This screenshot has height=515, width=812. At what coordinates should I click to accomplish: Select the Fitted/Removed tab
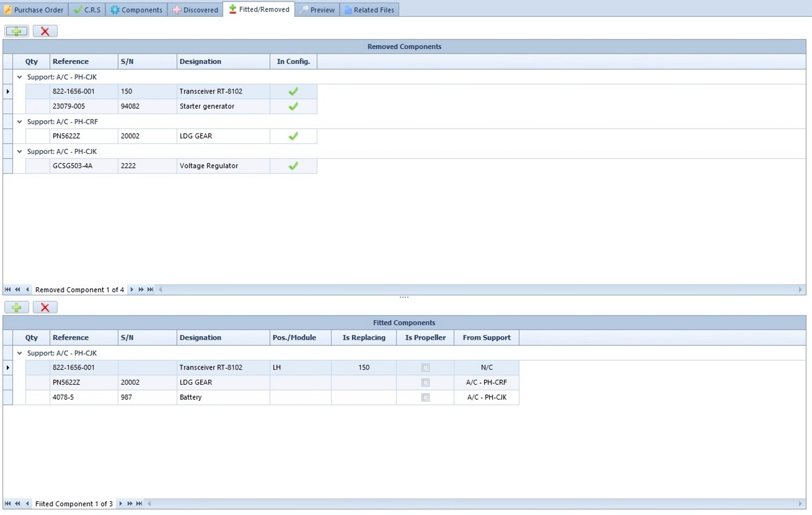coord(259,9)
